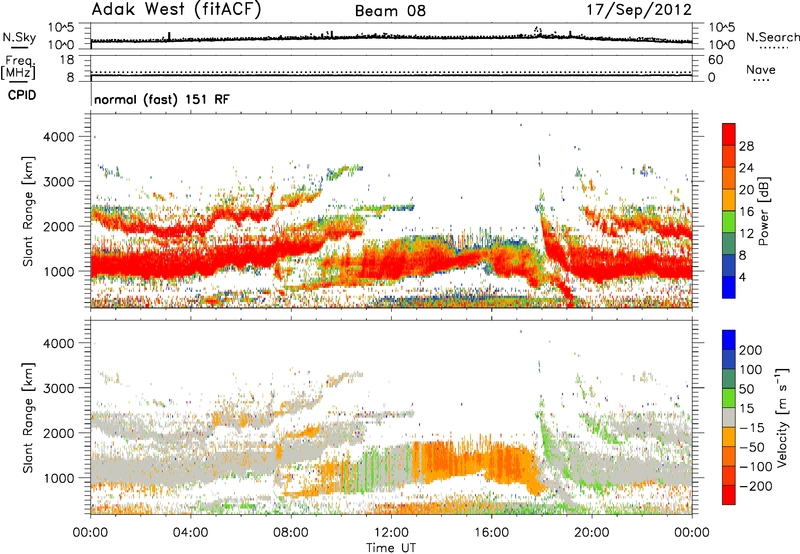Screen dimensions: 800x554
Task: Click the '4000' tick on velocity panel
Action: coord(59,343)
